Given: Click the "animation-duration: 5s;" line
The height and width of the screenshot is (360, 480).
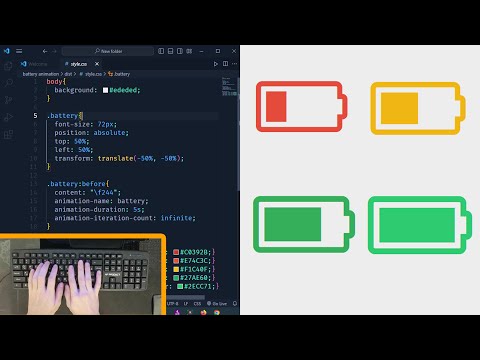Looking at the screenshot, I should (99, 210).
